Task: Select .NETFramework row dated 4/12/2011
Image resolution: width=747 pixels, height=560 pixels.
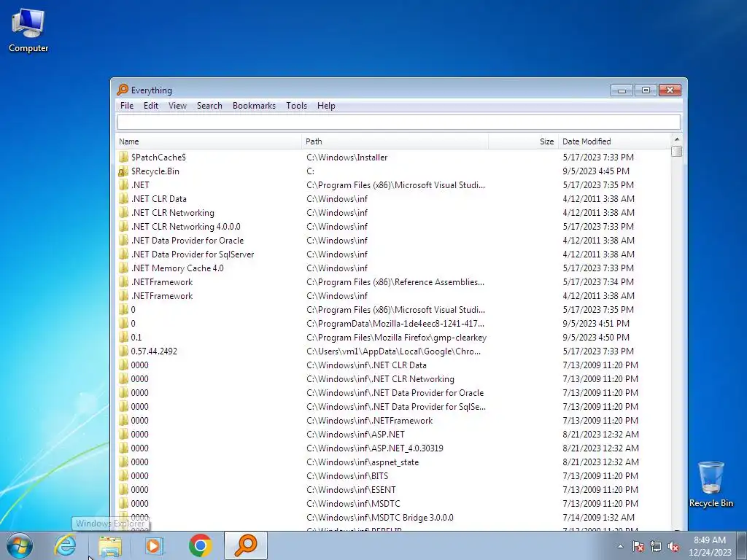Action: (393, 296)
